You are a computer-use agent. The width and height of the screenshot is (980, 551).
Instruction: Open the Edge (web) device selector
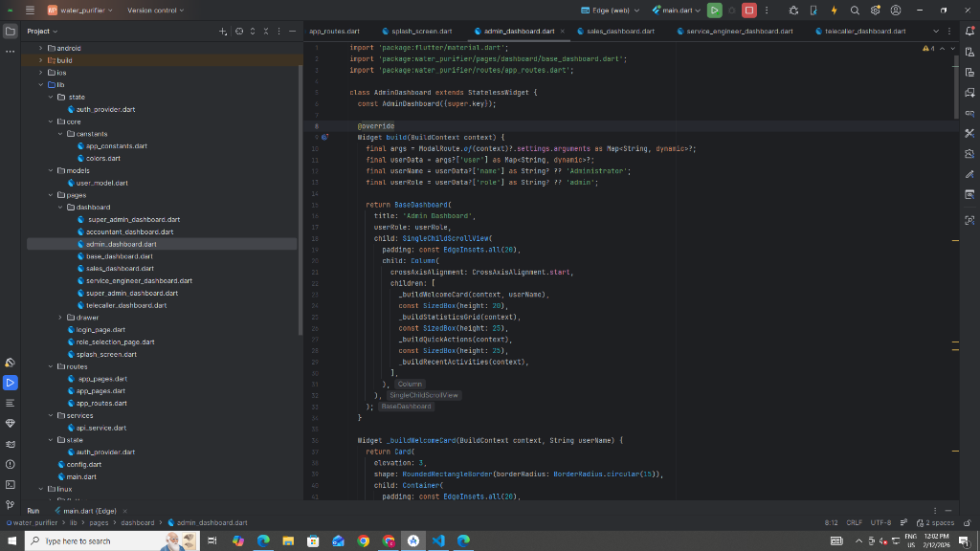[612, 10]
